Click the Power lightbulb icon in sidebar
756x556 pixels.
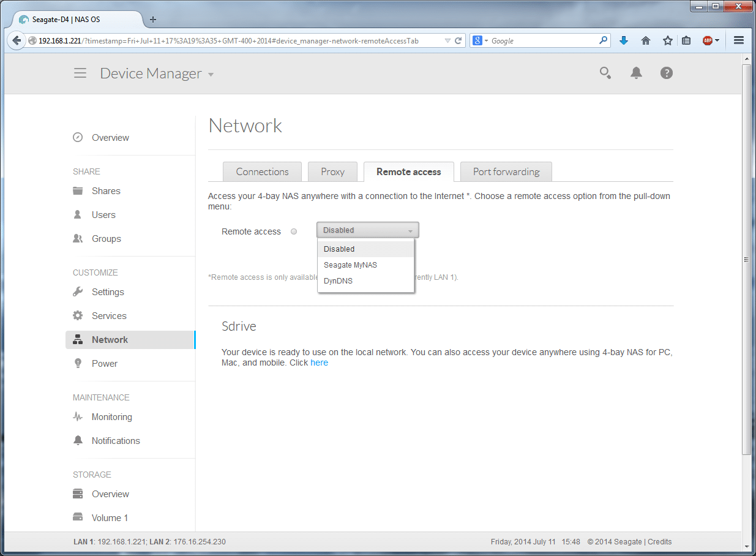[78, 363]
